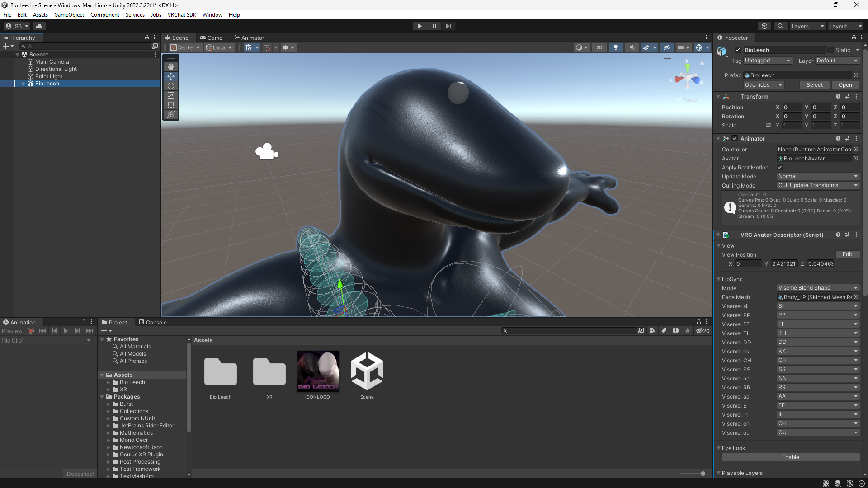
Task: Select the Rotate tool
Action: click(x=171, y=86)
